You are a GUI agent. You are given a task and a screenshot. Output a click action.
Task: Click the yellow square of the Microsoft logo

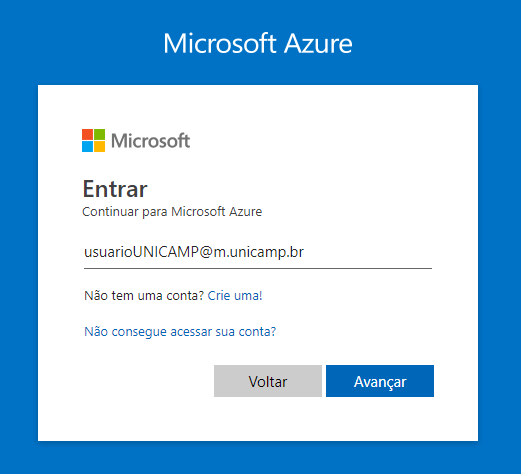pyautogui.click(x=99, y=146)
